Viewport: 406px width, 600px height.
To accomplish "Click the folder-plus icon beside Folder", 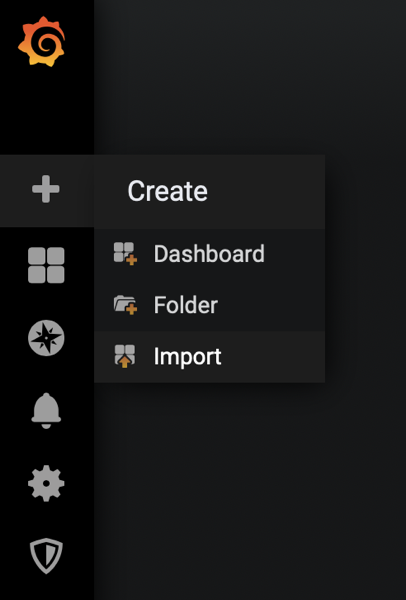I will pyautogui.click(x=125, y=305).
